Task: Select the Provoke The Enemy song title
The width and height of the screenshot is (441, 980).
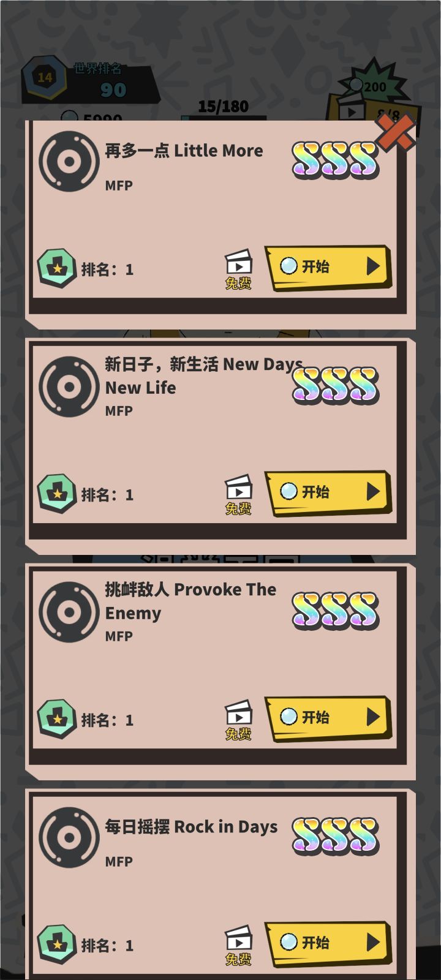Action: tap(190, 601)
